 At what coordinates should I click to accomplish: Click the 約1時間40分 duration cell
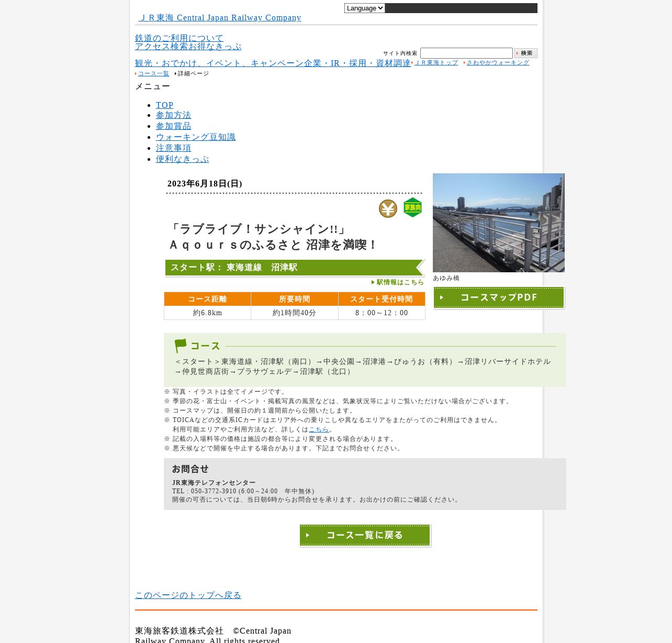294,313
